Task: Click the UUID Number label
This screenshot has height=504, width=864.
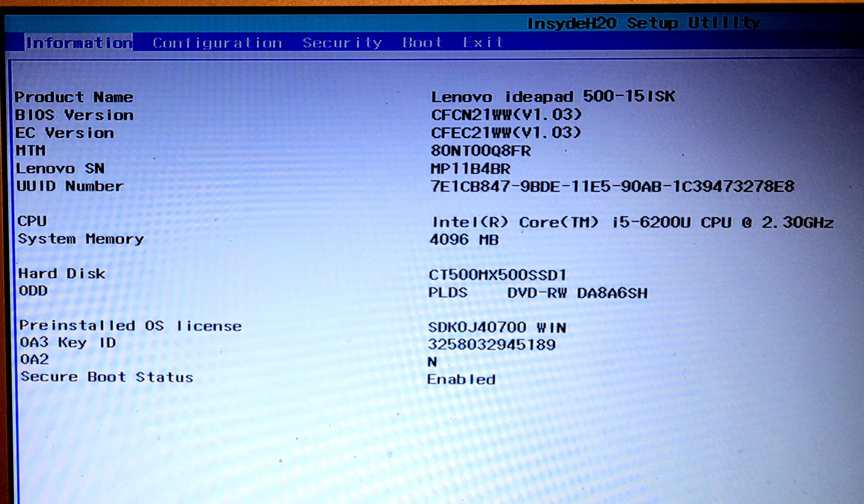Action: coord(70,186)
